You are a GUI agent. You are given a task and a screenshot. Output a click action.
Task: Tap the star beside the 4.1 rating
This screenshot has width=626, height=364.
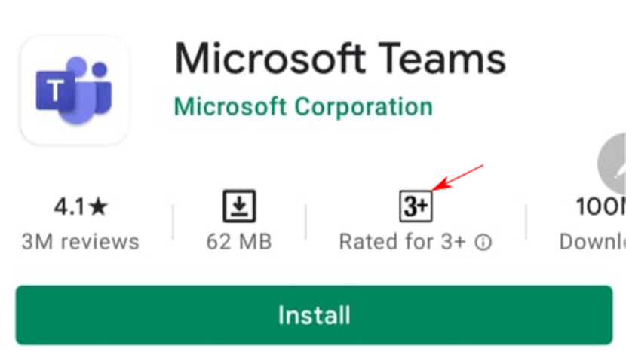[98, 206]
